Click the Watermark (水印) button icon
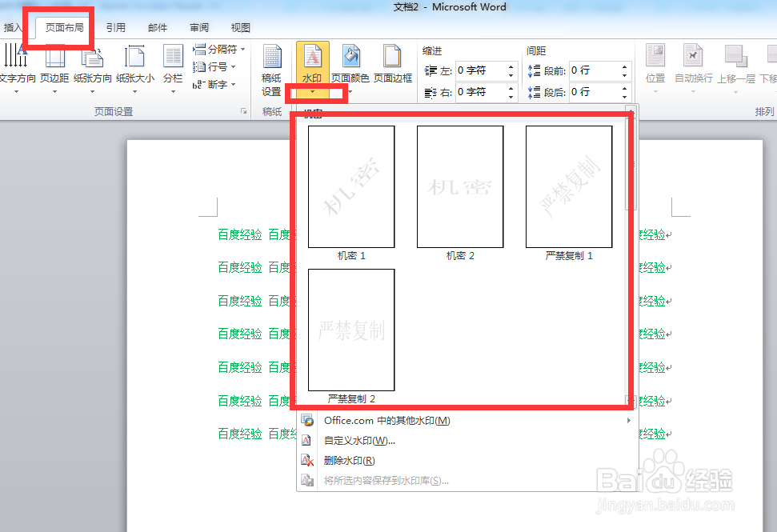 coord(313,55)
